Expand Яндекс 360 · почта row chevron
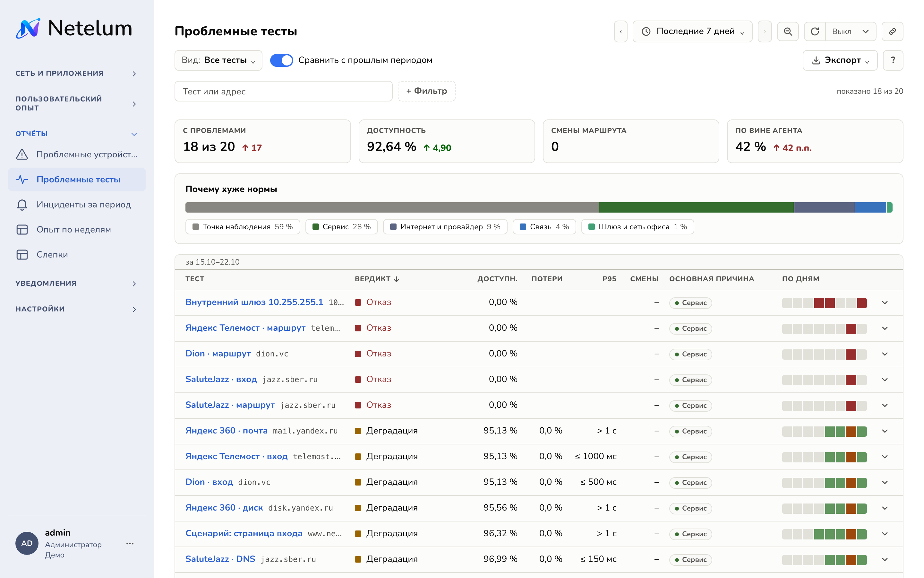 (885, 431)
